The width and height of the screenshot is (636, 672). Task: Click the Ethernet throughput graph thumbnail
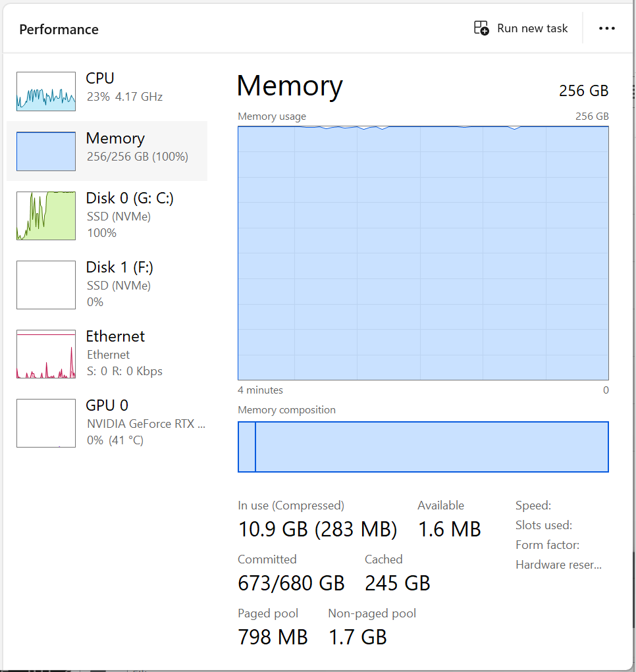point(46,354)
